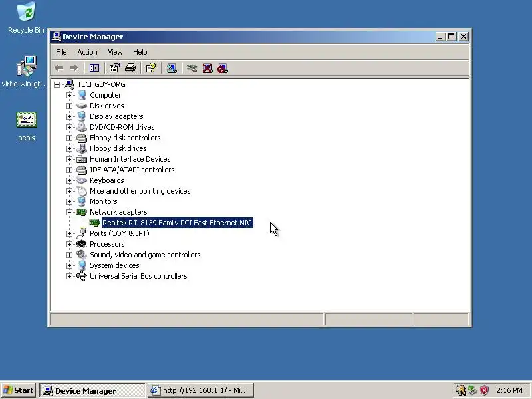Maximize the Device Manager window

point(452,37)
